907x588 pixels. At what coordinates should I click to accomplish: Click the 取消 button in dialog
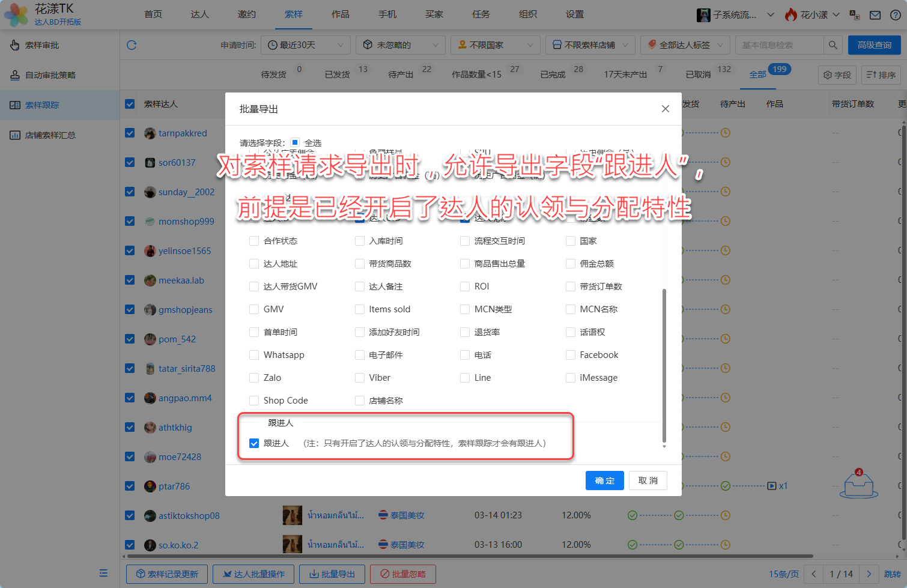pos(648,480)
